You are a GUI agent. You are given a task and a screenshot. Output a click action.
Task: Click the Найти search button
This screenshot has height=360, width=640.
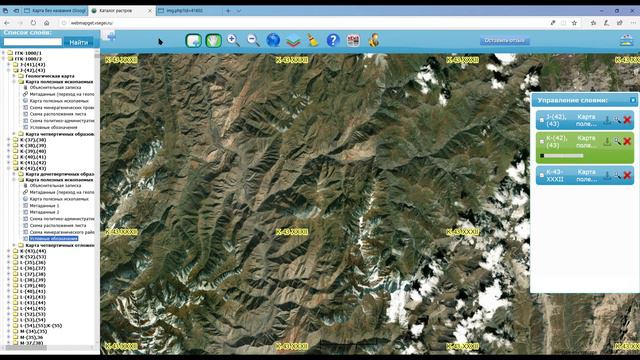tap(79, 42)
